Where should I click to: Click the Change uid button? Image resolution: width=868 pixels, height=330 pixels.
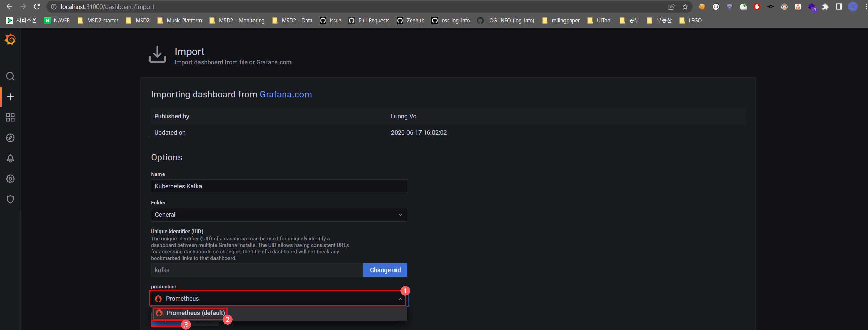coord(385,270)
